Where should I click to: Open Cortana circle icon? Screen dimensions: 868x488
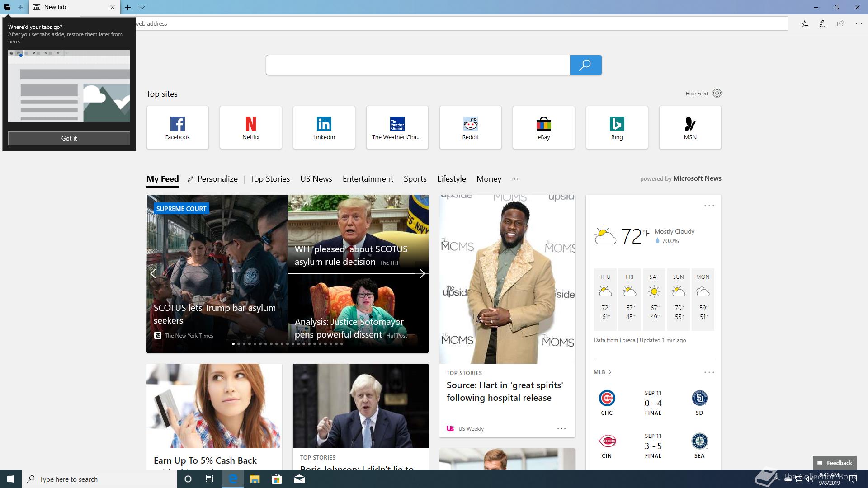click(188, 479)
